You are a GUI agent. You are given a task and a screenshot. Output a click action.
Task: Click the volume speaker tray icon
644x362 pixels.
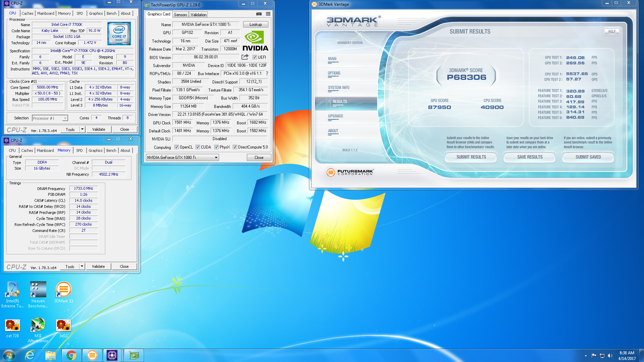[x=610, y=356]
